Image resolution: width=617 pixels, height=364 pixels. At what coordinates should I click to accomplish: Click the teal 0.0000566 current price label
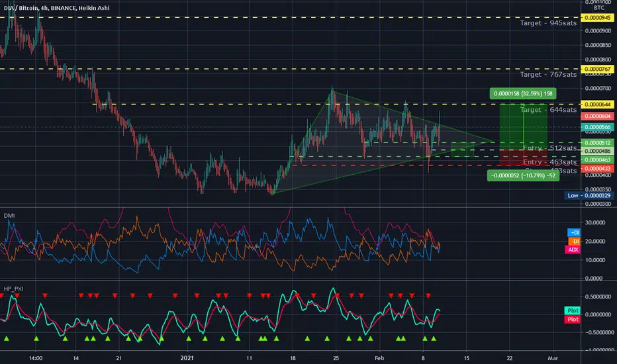(597, 127)
